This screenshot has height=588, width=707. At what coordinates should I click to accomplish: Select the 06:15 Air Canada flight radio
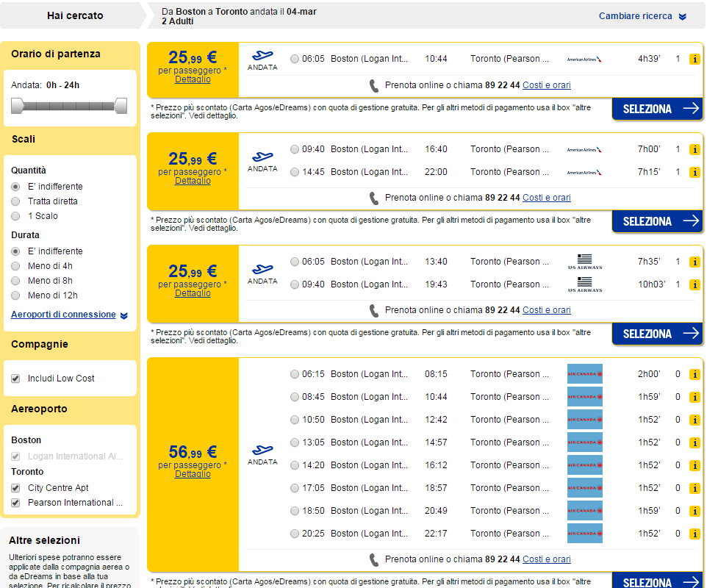tap(295, 374)
